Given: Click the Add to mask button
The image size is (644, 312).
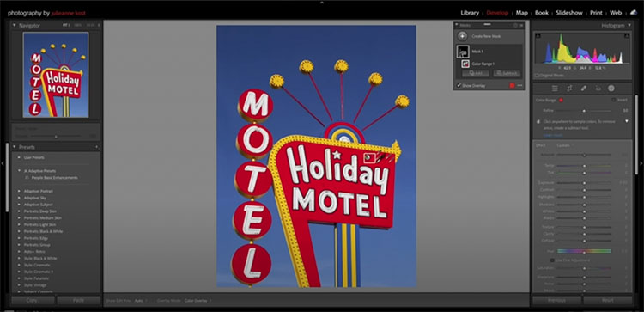Looking at the screenshot, I should tap(475, 73).
